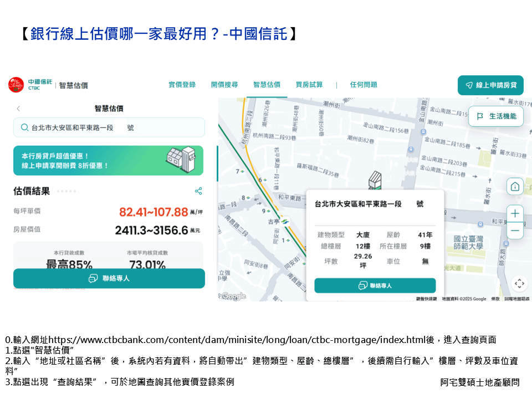The height and width of the screenshot is (399, 532).
Task: Open the 開價搜尋 tab
Action: [224, 85]
